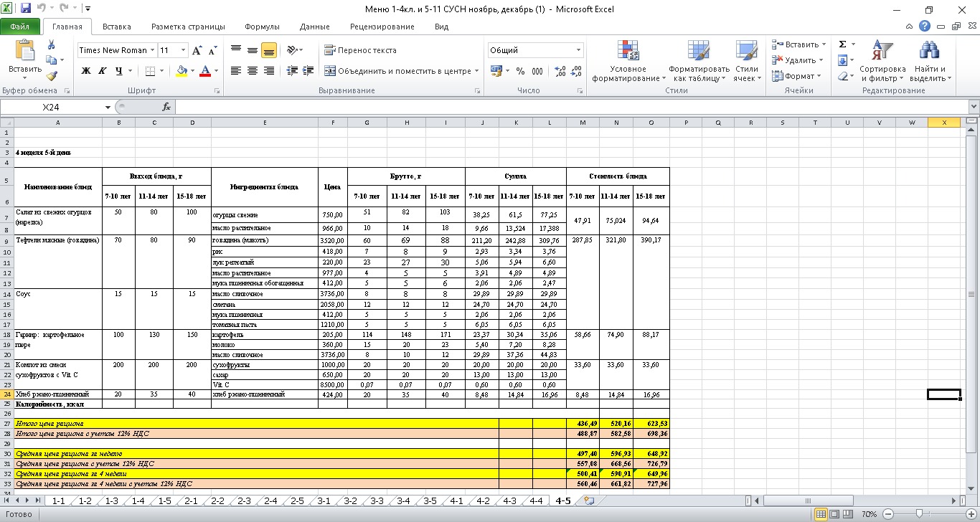Expand the number format combo box

coord(578,50)
